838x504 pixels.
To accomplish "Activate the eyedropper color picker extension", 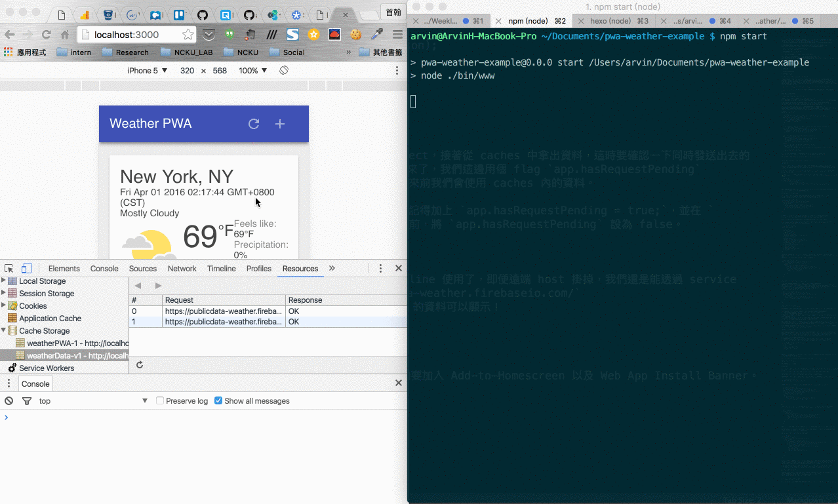I will point(376,35).
